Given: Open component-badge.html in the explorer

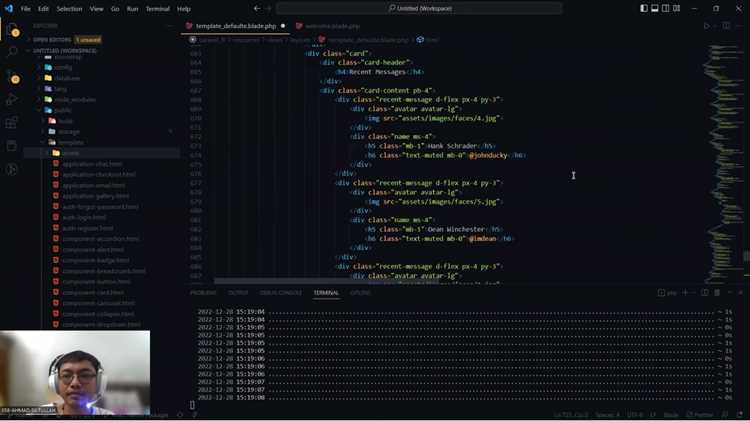Looking at the screenshot, I should point(96,260).
